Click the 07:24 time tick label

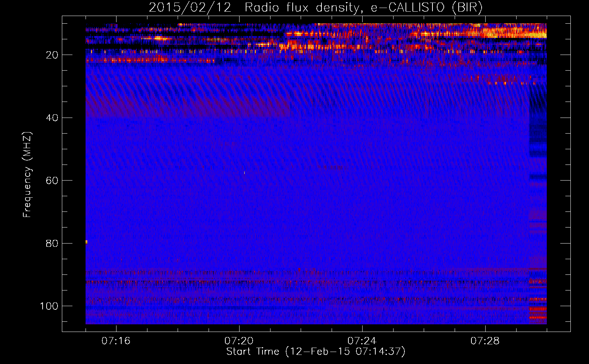pyautogui.click(x=362, y=341)
